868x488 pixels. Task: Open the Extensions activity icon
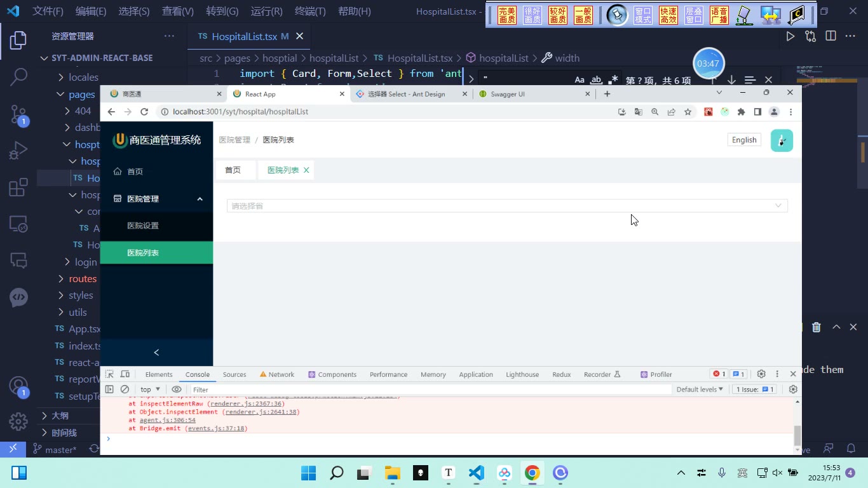[x=18, y=187]
